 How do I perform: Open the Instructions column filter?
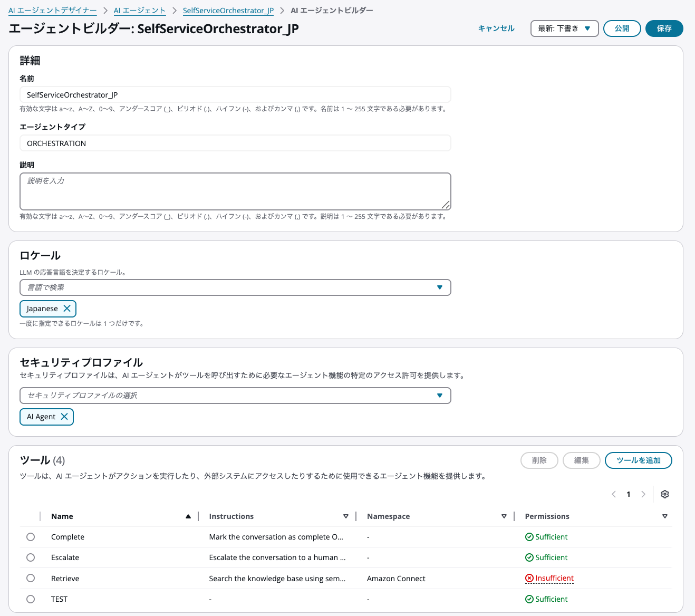(x=346, y=516)
